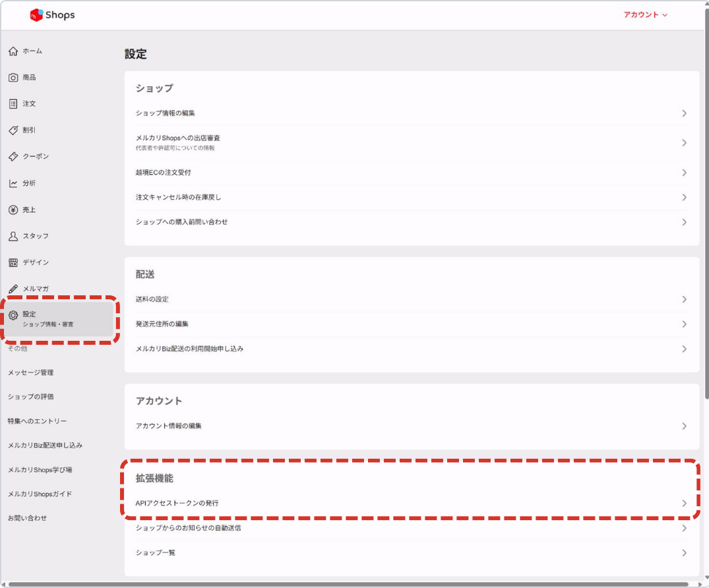Open 特集へのエントリー link
Viewport: 709px width, 588px height.
tap(37, 421)
